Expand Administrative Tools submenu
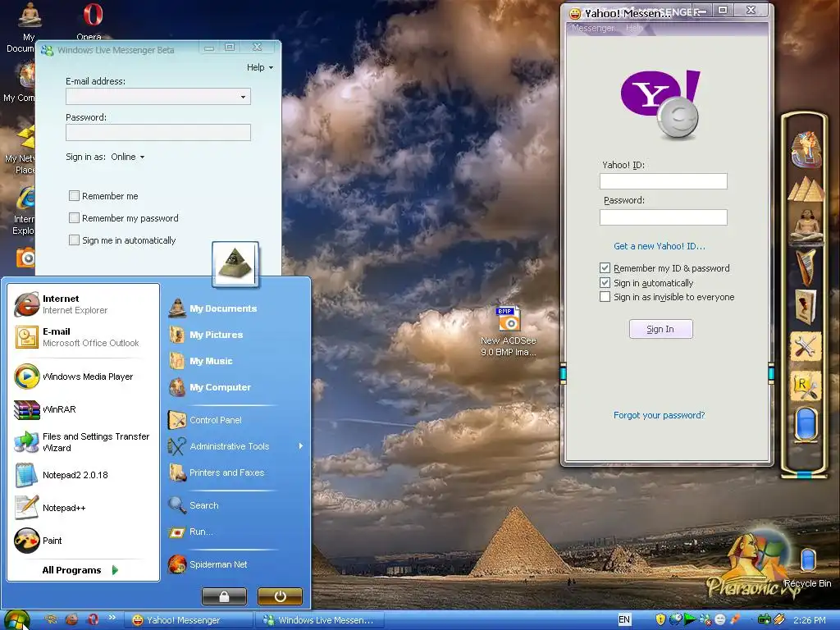840x630 pixels. [235, 446]
